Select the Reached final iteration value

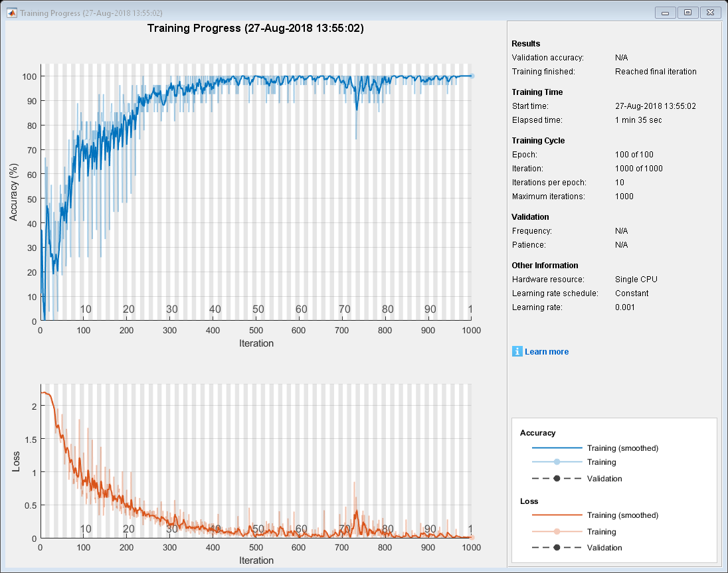click(x=656, y=72)
